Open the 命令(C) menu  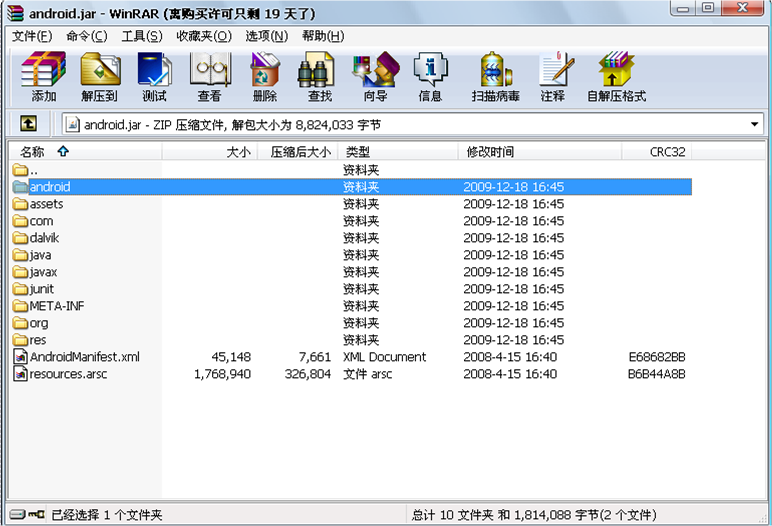87,36
